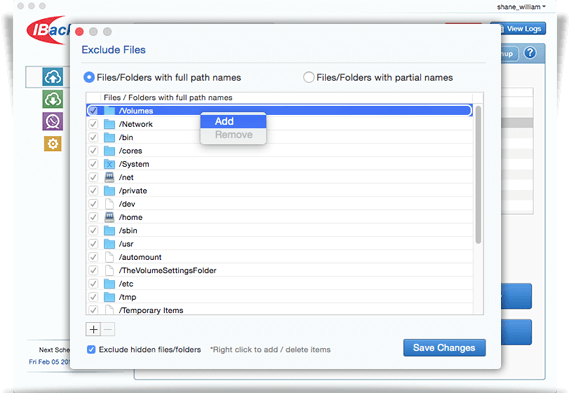Open the orange Preferences gear icon in sidebar
Image resolution: width=570 pixels, height=393 pixels.
click(x=53, y=144)
